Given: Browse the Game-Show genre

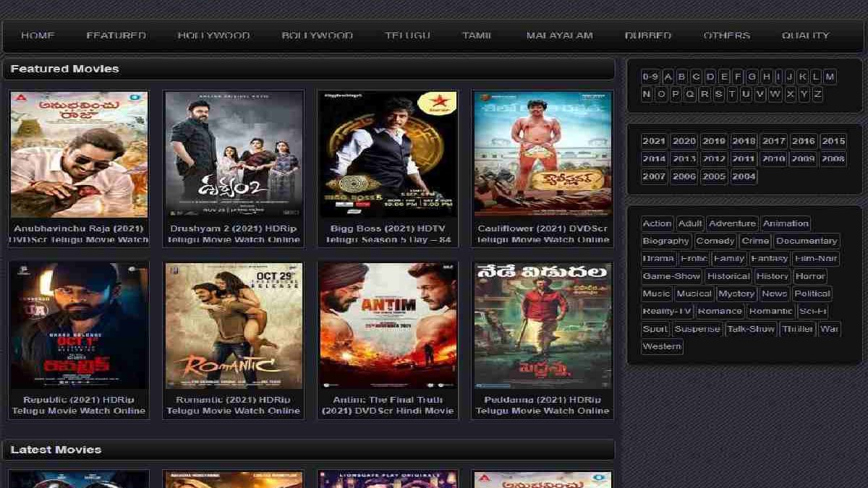Looking at the screenshot, I should click(671, 276).
